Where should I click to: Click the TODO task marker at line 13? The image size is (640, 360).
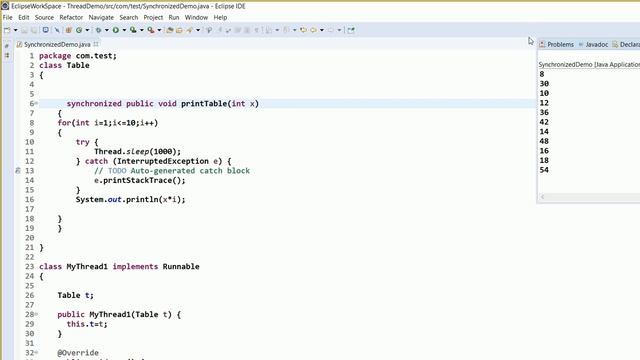click(18, 171)
